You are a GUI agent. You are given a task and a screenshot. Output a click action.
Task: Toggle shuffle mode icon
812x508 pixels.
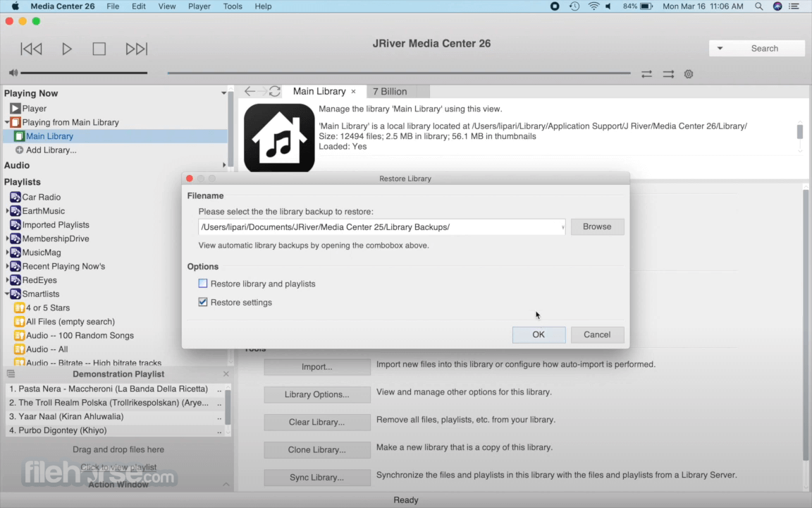coord(668,74)
